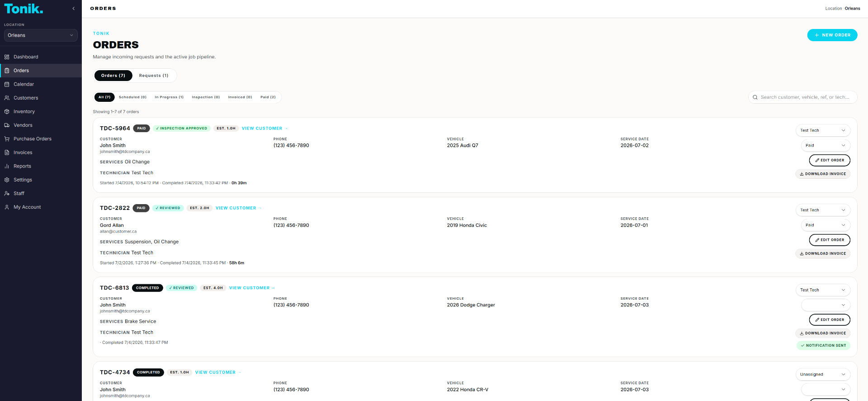Click the My Account person icon
Viewport: 868px width, 401px height.
(x=7, y=207)
